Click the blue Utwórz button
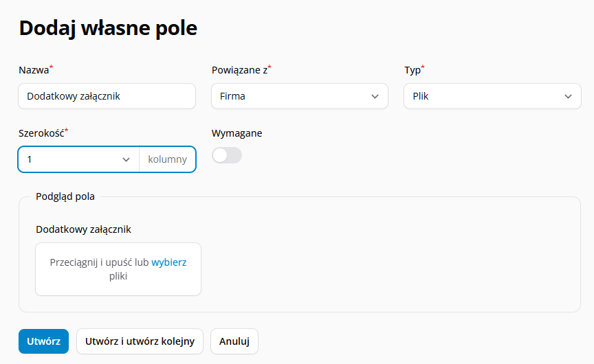594x364 pixels. [x=43, y=341]
